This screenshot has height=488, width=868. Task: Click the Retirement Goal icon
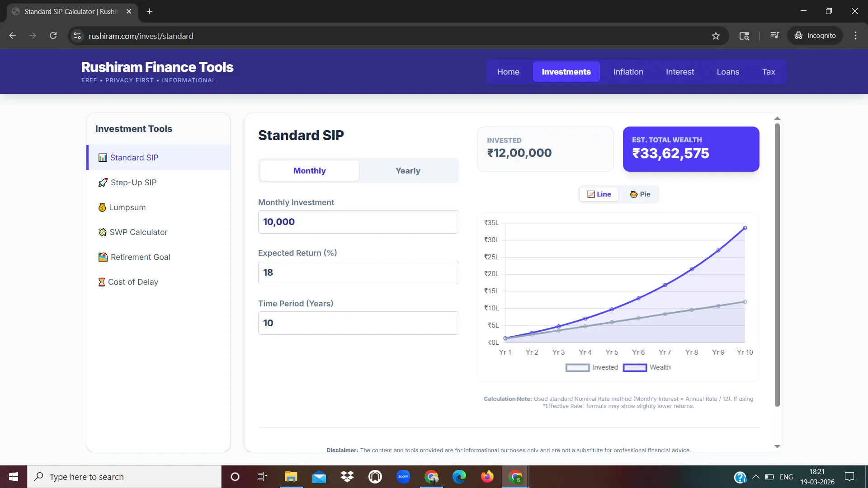pos(103,257)
